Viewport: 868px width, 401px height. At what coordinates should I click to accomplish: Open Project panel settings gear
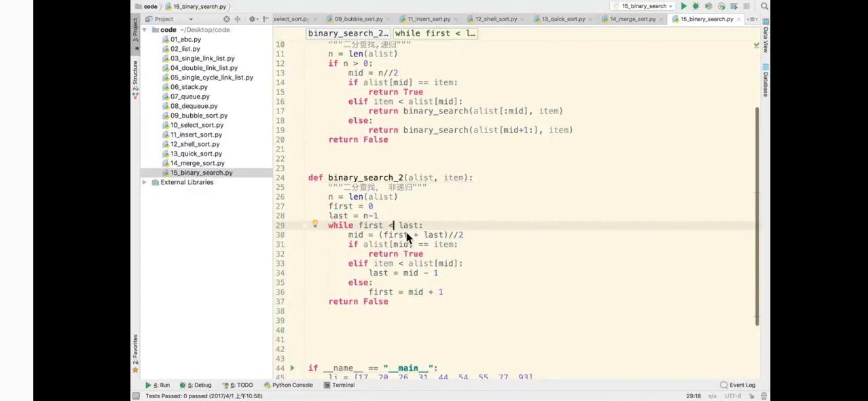(x=253, y=19)
